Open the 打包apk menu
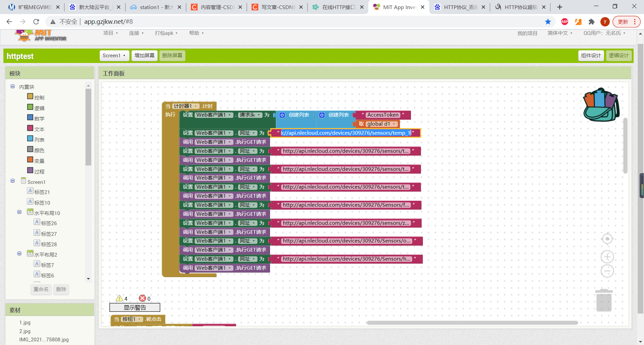Image resolution: width=644 pixels, height=345 pixels. click(166, 33)
